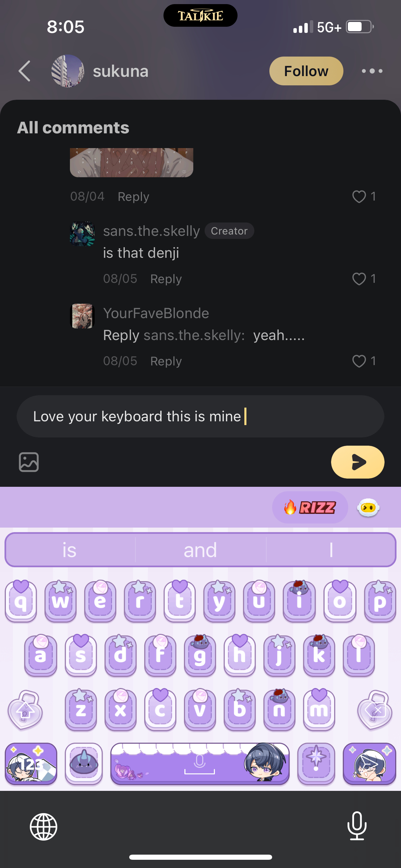Tap the attach image icon
Viewport: 401px width, 868px height.
click(x=29, y=462)
